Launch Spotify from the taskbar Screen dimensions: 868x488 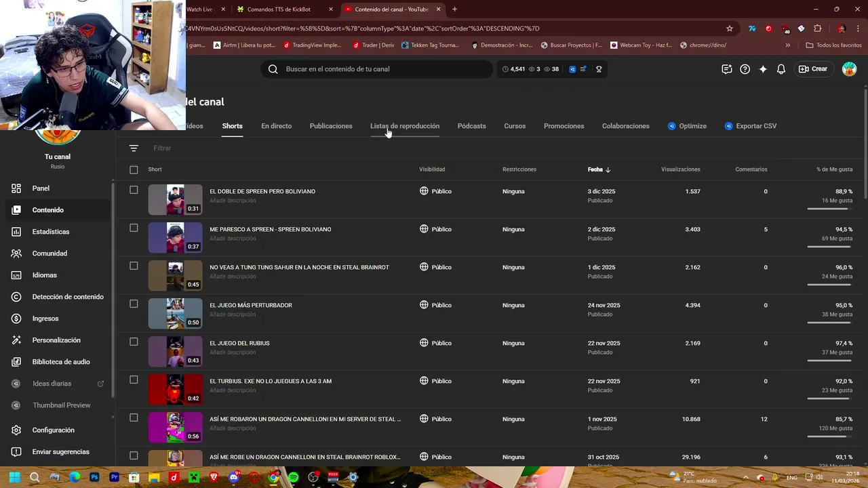[x=293, y=477]
